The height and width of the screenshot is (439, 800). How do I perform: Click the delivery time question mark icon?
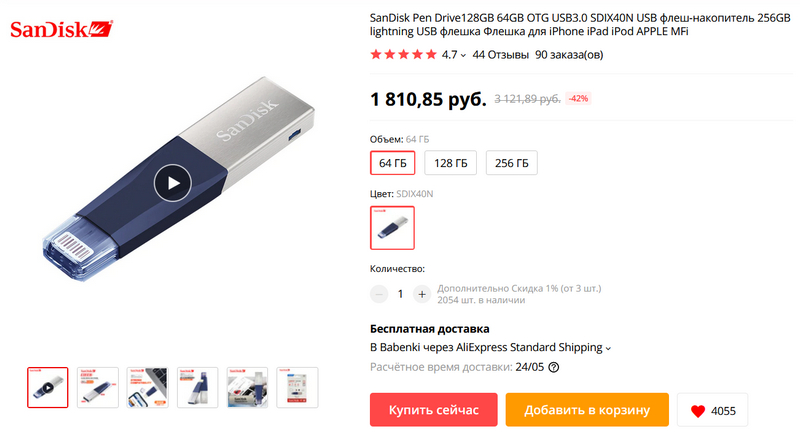554,368
